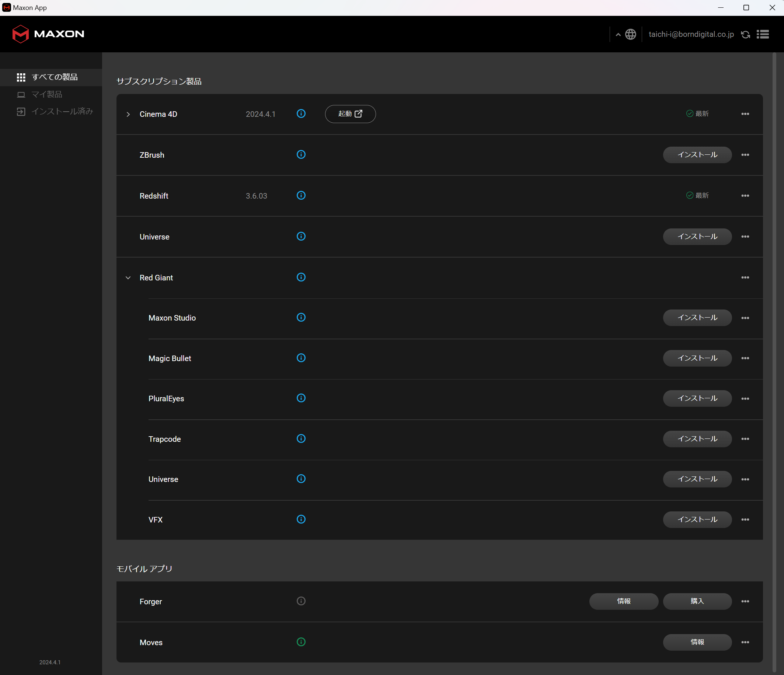Open Red Giant info icon

click(301, 277)
